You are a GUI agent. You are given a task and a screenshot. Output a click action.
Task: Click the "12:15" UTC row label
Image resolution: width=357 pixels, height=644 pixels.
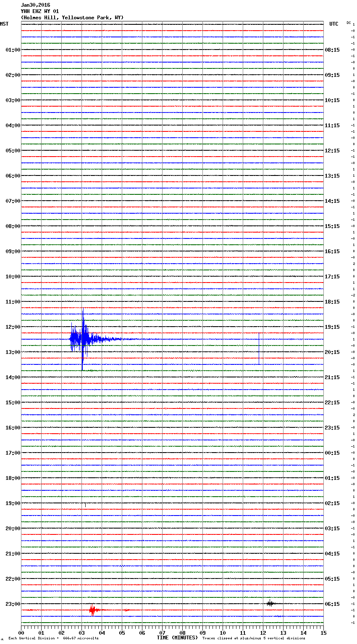[x=332, y=151]
